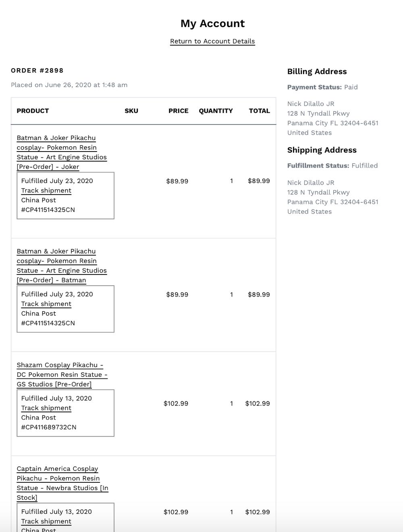Image resolution: width=403 pixels, height=532 pixels.
Task: Click the Billing Address heading
Action: click(317, 72)
